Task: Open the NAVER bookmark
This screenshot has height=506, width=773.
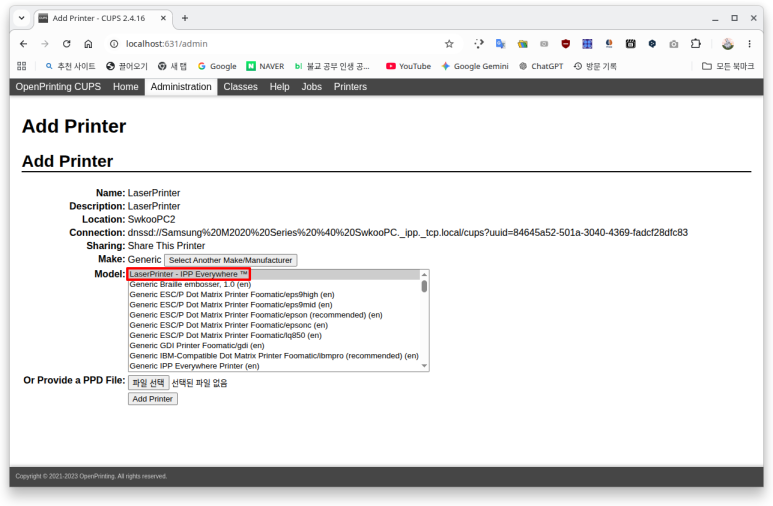Action: point(265,66)
